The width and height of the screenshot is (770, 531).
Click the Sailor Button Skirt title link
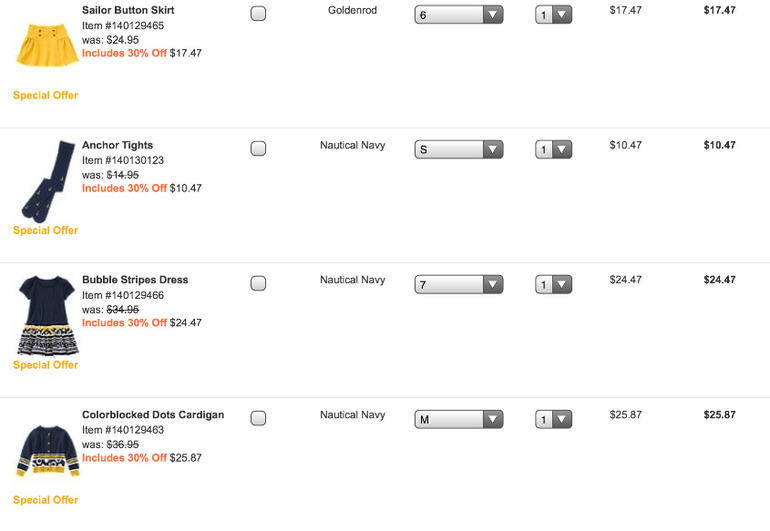[128, 10]
